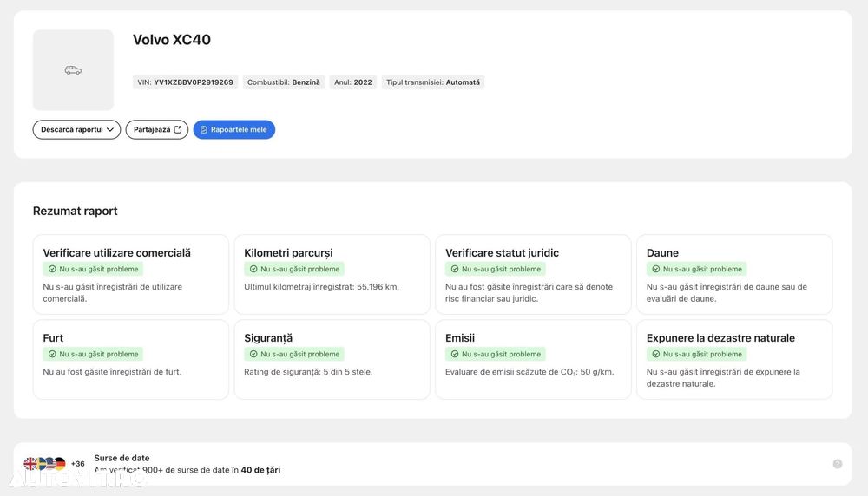Click the +36 more countries indicator
Viewport: 868px width, 496px height.
(x=77, y=464)
